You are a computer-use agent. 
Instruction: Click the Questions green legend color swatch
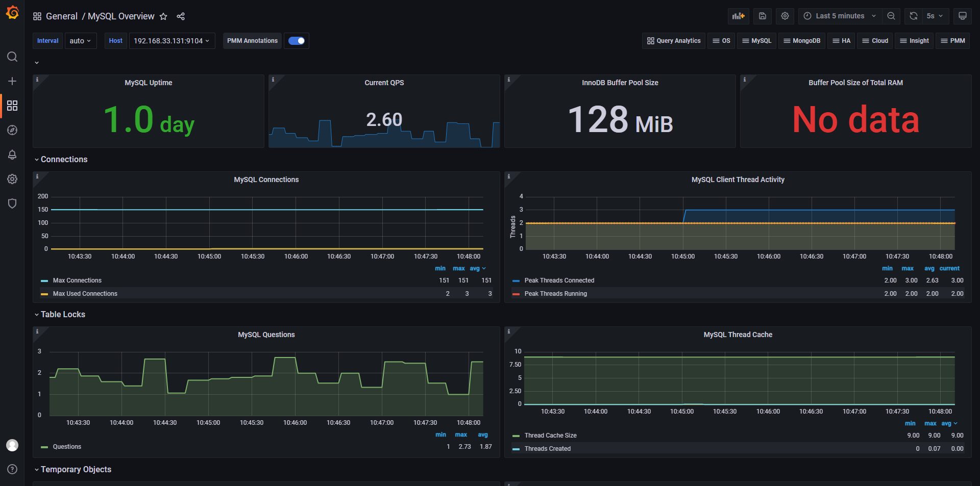pyautogui.click(x=44, y=447)
